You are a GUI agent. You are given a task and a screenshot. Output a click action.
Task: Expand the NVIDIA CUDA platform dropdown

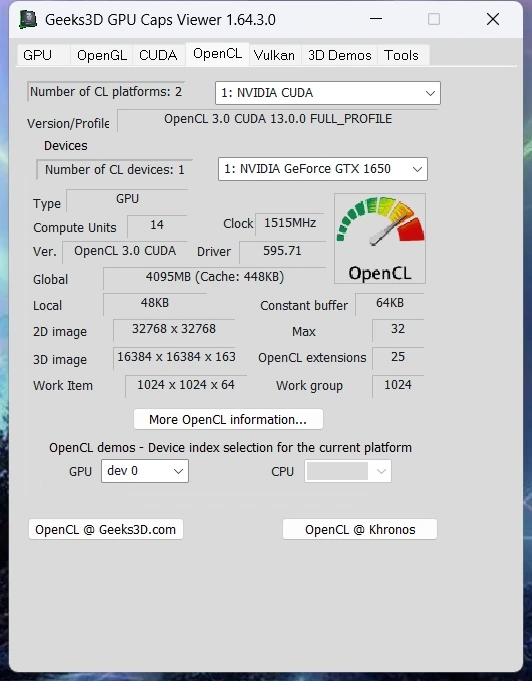[328, 93]
